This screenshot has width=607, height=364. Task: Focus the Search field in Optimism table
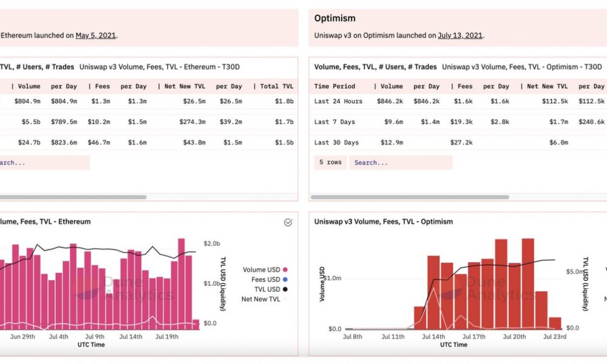401,163
